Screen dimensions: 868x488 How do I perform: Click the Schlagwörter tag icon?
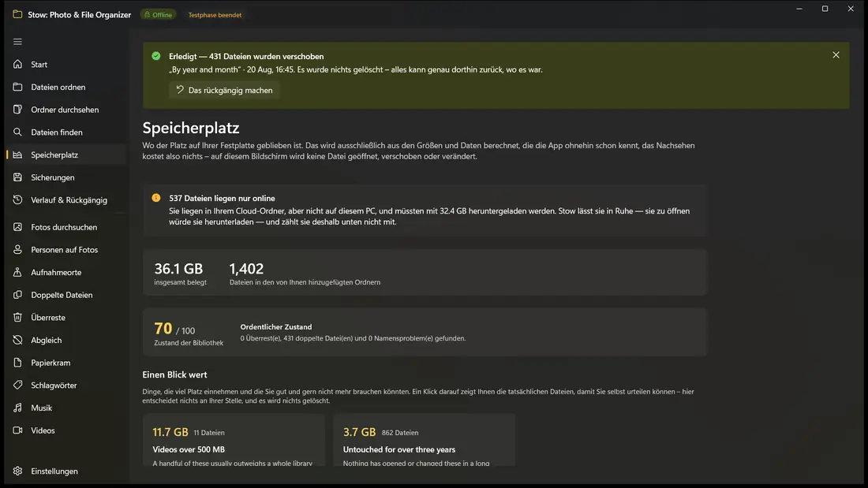pyautogui.click(x=17, y=385)
